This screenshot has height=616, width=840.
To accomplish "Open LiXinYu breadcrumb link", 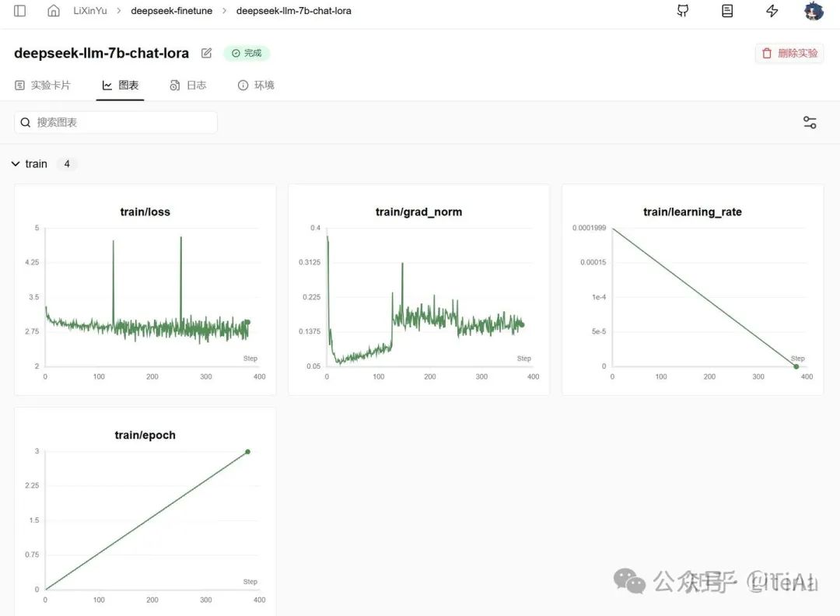I will tap(90, 11).
